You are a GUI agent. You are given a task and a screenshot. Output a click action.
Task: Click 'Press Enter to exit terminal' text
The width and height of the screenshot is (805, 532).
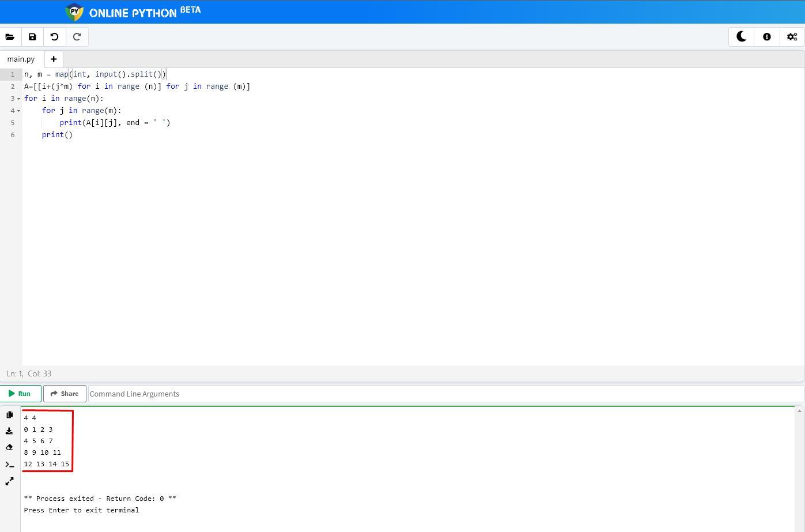81,510
